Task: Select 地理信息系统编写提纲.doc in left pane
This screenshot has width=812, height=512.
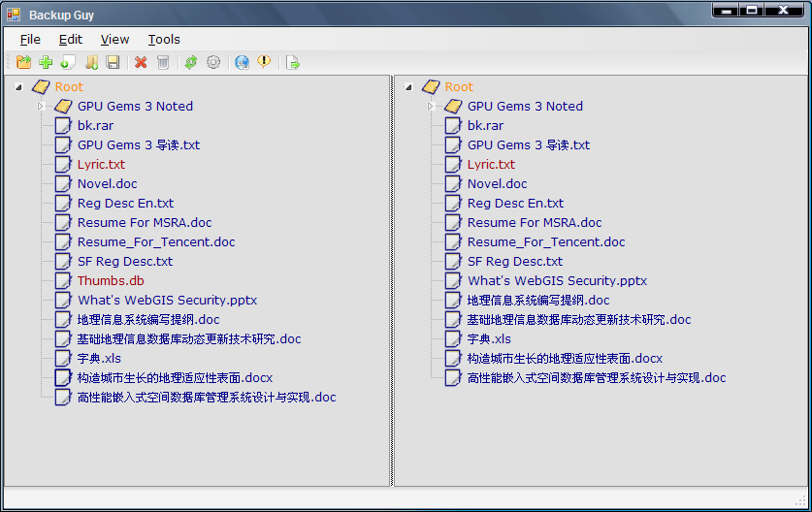Action: click(x=148, y=320)
